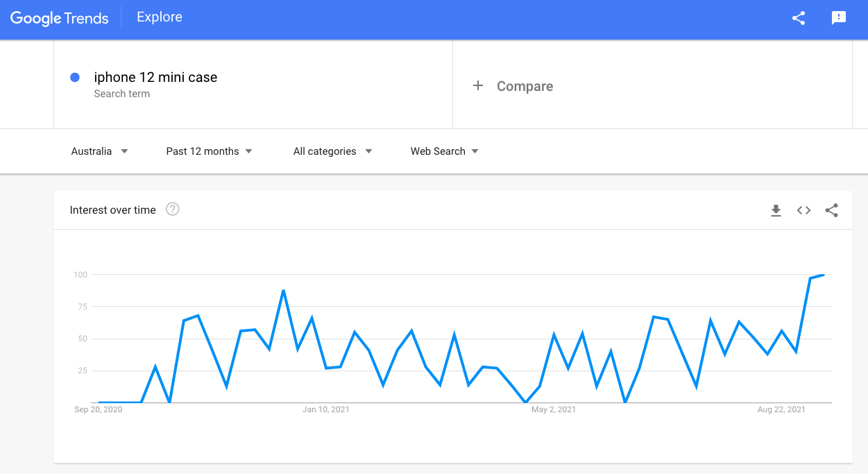868x474 pixels.
Task: Change the Web Search type dropdown
Action: (445, 151)
